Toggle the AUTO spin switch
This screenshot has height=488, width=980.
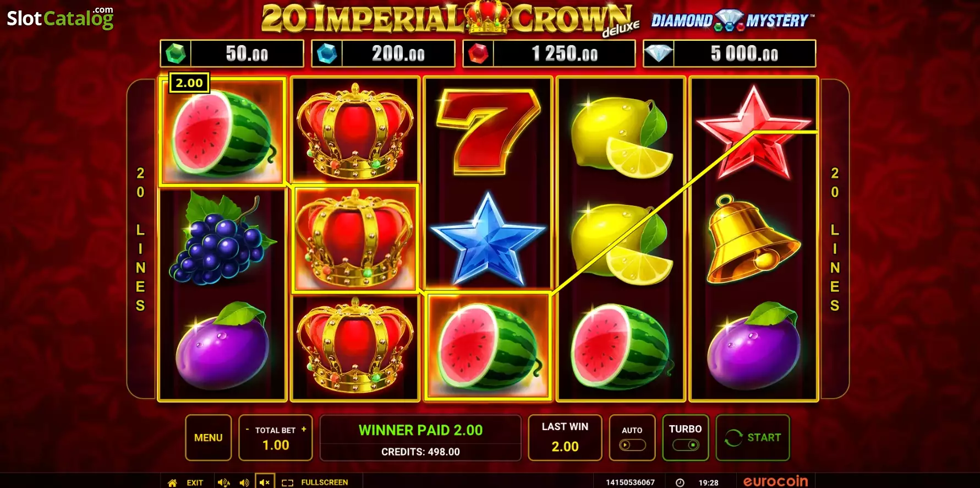(x=632, y=445)
